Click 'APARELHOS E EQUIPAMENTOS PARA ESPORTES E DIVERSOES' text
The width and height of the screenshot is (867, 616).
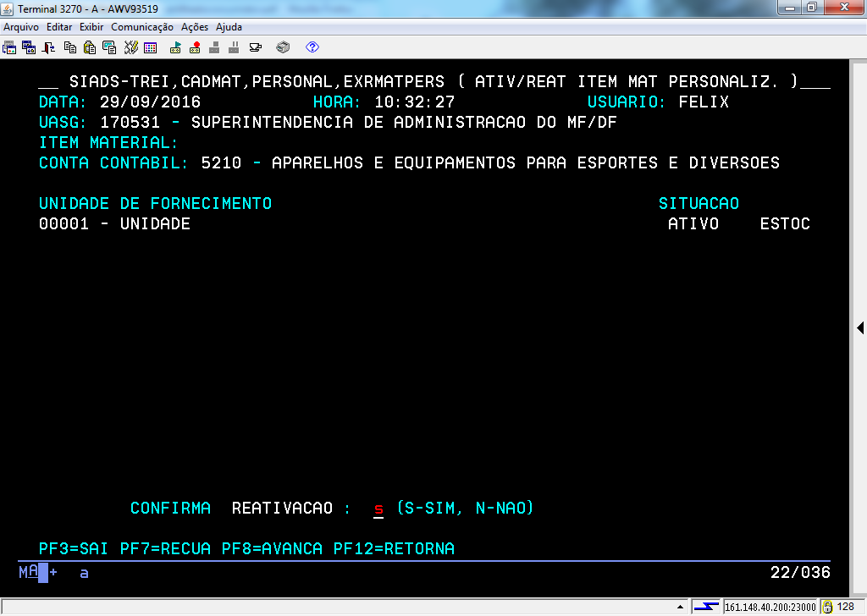tap(526, 163)
